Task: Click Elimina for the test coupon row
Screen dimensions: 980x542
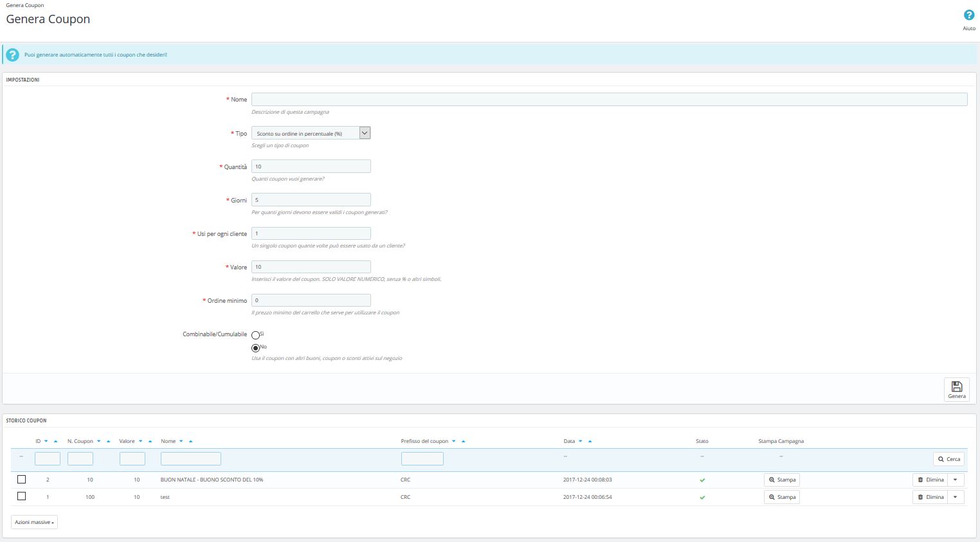Action: coord(930,497)
